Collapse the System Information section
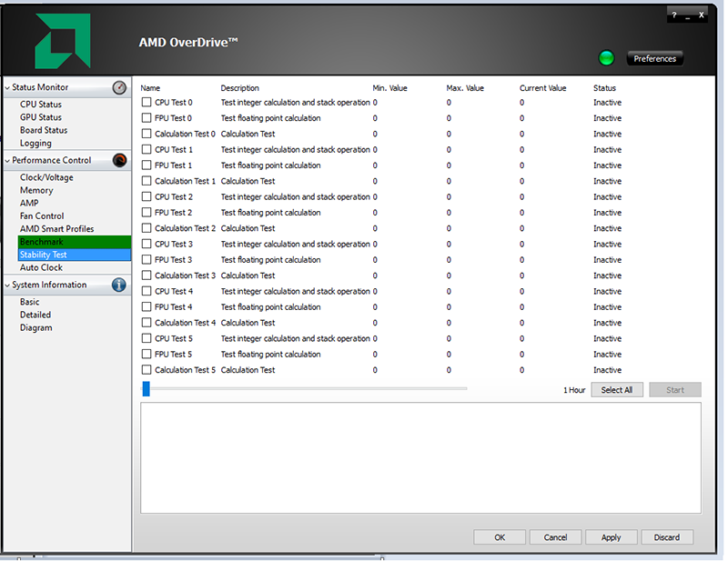The image size is (728, 561). click(7, 286)
